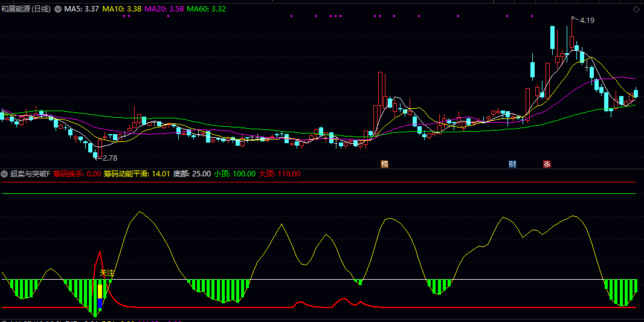
Task: Select the yellow MA10 label
Action: [122, 9]
